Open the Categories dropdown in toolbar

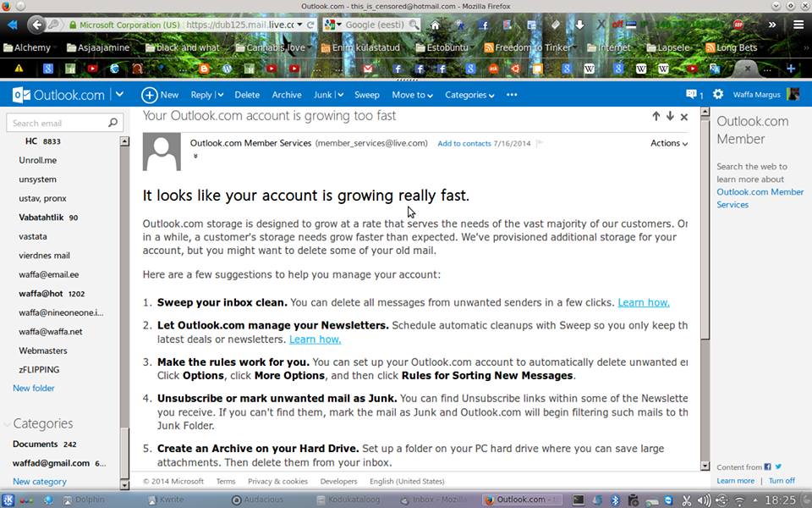point(469,95)
